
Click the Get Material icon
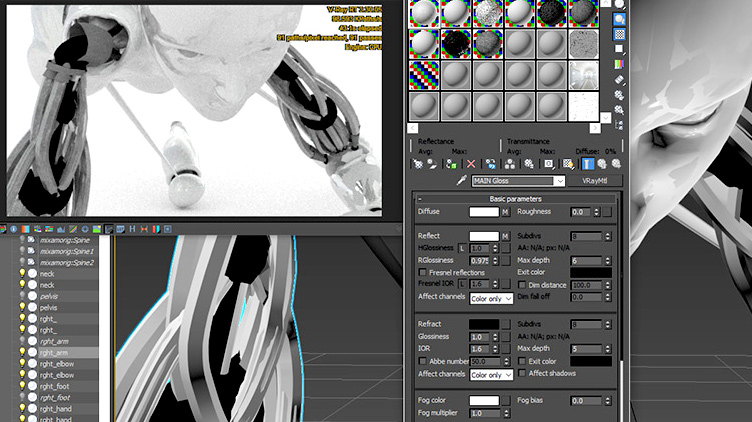(x=418, y=164)
